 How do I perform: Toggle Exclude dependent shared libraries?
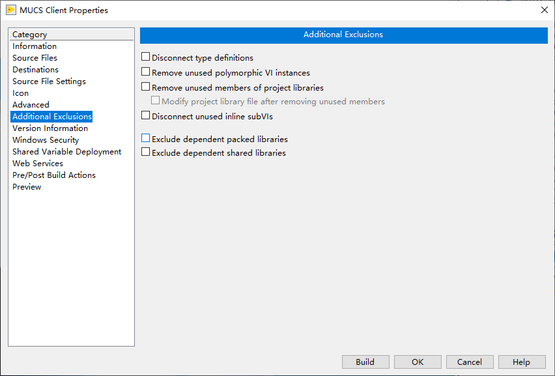point(145,152)
